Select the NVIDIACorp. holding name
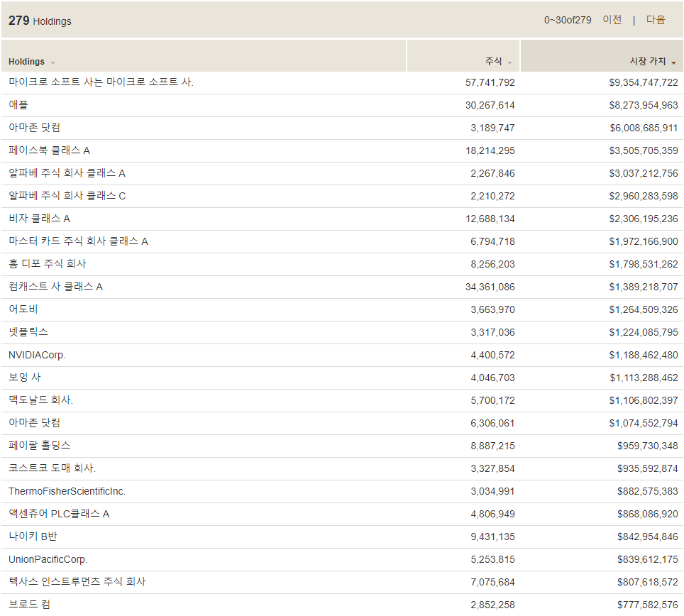This screenshot has width=684, height=616. click(x=37, y=355)
